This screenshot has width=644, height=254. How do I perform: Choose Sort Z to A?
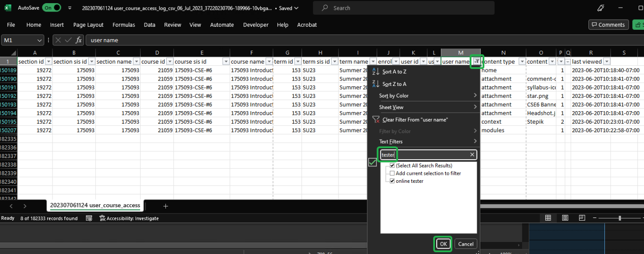[x=394, y=84]
